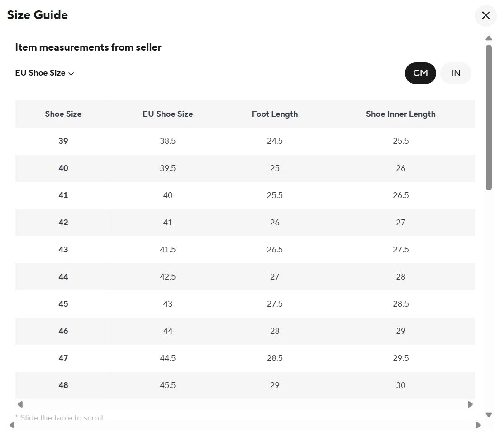Click the table's scroll-left arrow
This screenshot has width=504, height=441.
click(20, 404)
